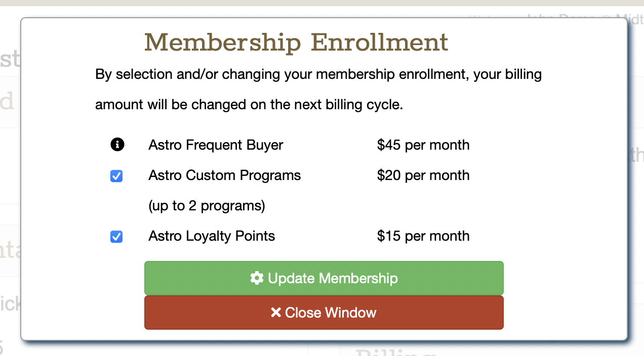Click the $15 per month price
The image size is (644, 356).
tap(423, 236)
